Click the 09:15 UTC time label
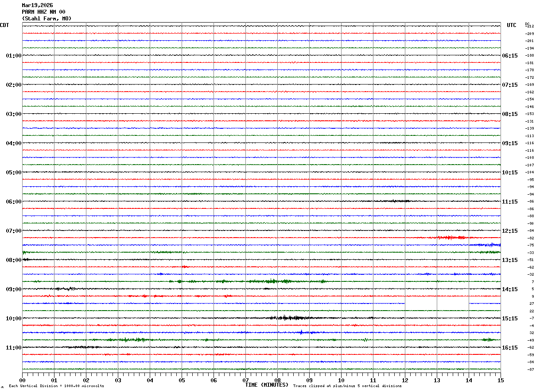 point(510,143)
